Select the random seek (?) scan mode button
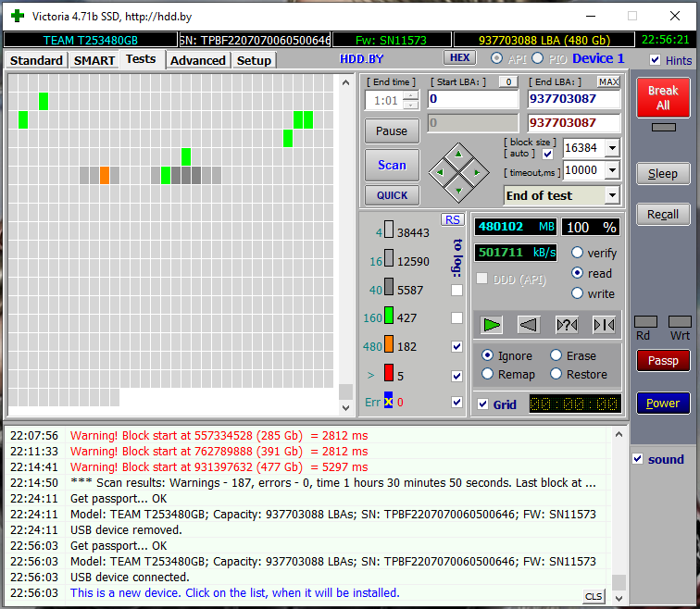Image resolution: width=700 pixels, height=609 pixels. 567,325
